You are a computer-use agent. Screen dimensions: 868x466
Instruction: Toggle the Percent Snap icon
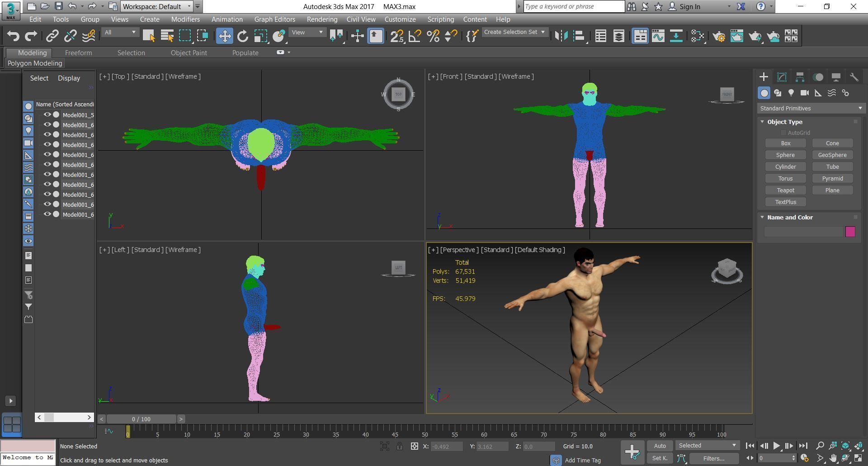pyautogui.click(x=433, y=36)
